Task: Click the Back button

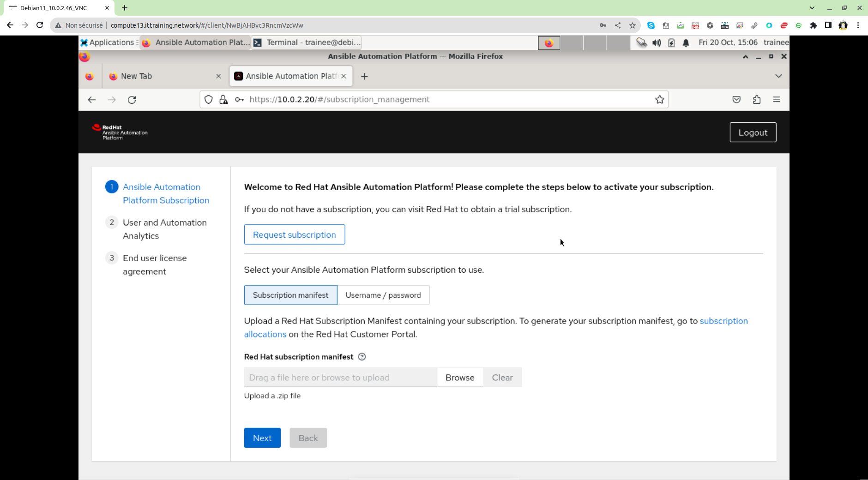Action: (x=308, y=438)
